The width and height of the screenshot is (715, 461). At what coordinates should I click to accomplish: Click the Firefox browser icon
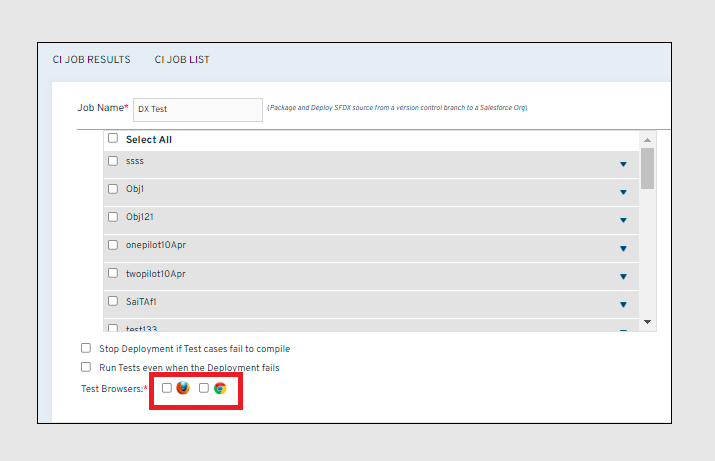[183, 388]
